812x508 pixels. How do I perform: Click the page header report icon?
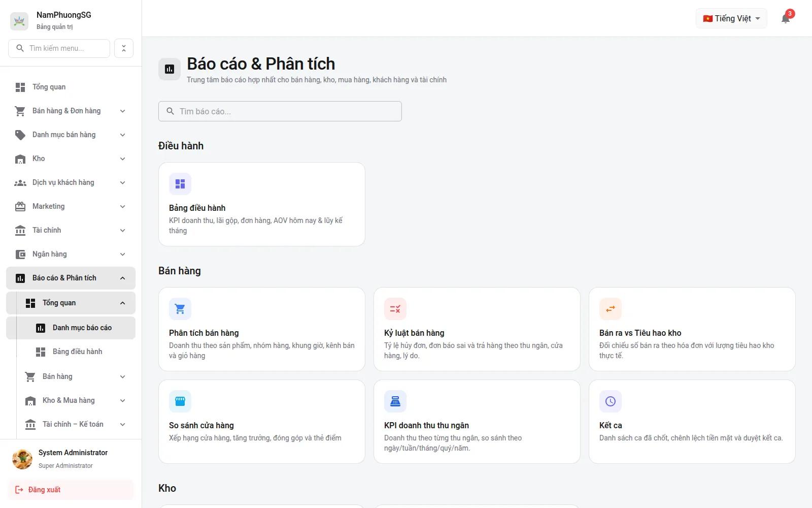[170, 69]
